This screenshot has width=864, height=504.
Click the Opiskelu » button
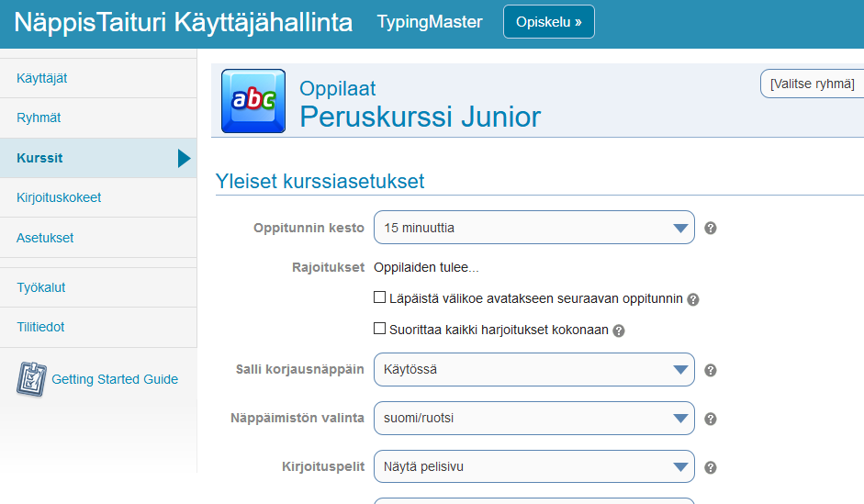[x=549, y=22]
